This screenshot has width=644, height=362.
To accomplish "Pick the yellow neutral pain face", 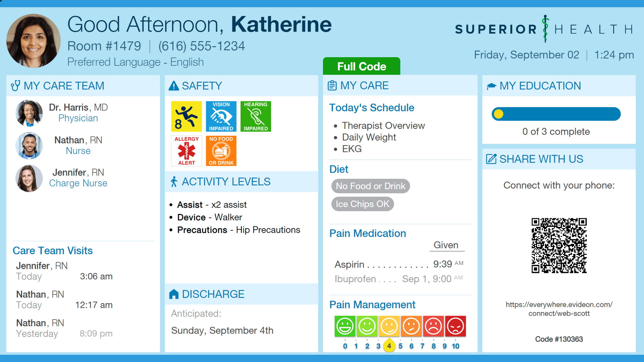I will (389, 326).
